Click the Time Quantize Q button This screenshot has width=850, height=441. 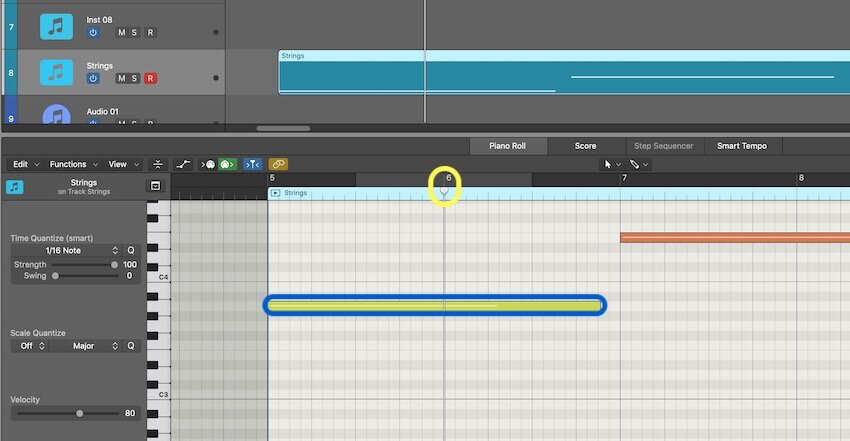click(x=131, y=250)
